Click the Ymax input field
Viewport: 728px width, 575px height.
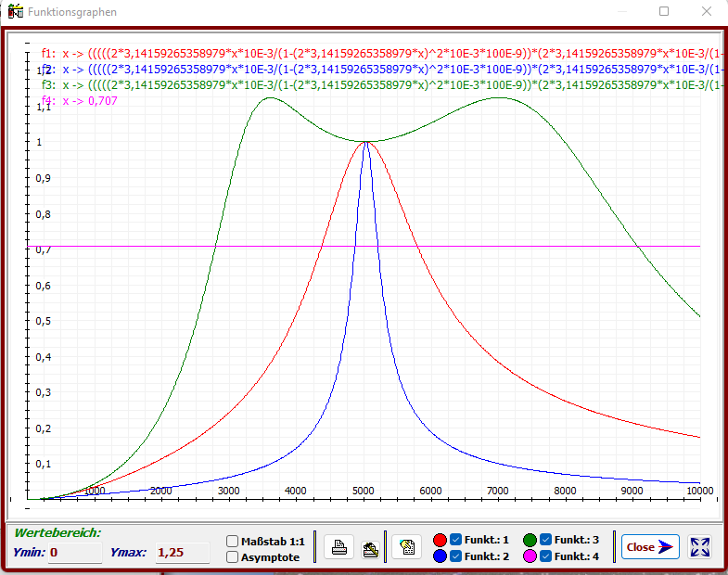[182, 553]
